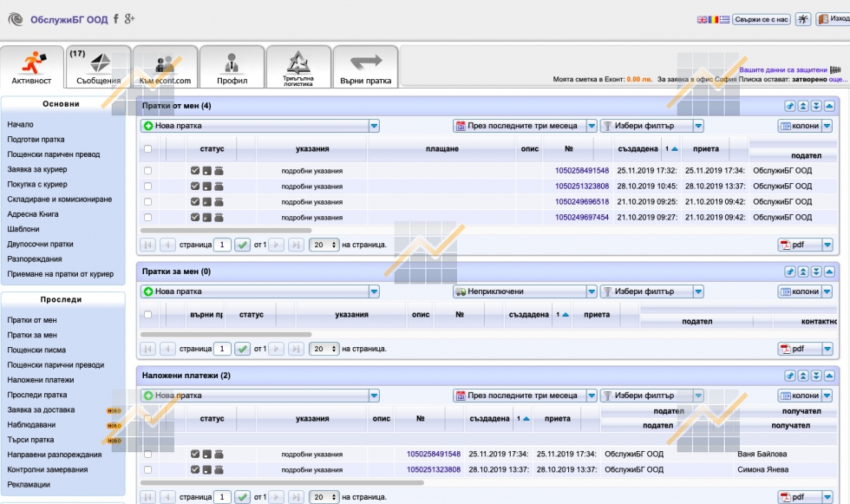Click Вашите данни са защитени link
Viewport: 850px width, 504px height.
(x=782, y=70)
